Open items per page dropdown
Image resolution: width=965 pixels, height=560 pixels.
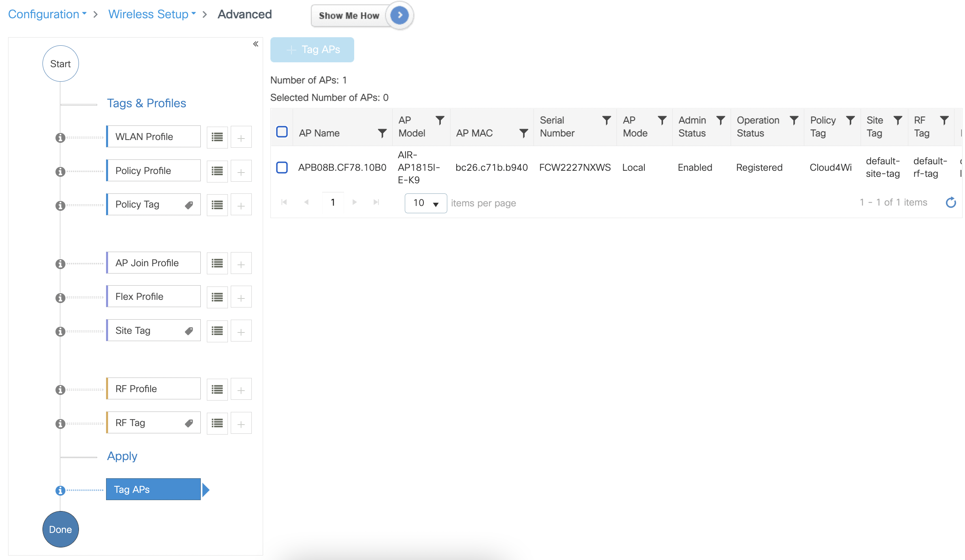(426, 203)
